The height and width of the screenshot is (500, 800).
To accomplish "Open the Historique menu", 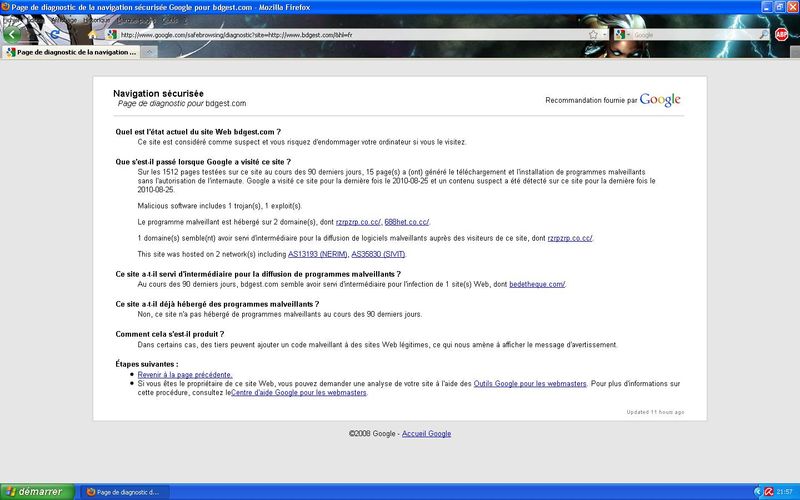I will 97,19.
